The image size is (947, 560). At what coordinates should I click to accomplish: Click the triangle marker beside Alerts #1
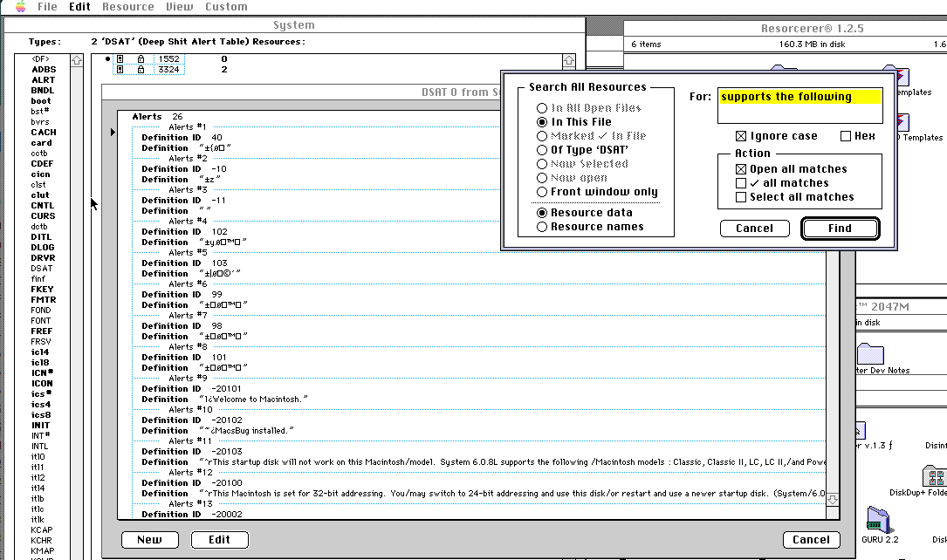113,132
